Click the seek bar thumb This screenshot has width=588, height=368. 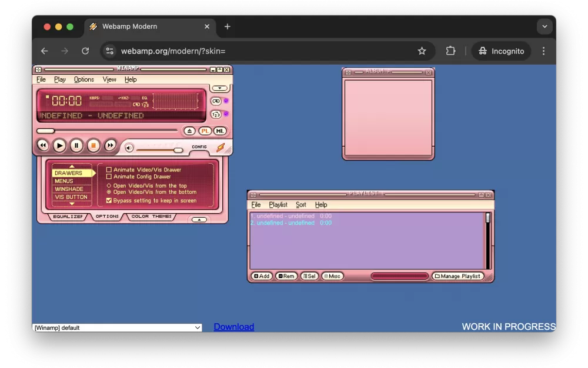tap(45, 131)
